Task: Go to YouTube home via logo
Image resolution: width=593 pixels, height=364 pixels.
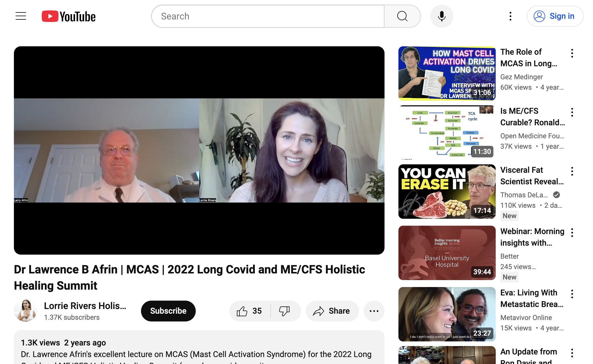Action: [69, 16]
